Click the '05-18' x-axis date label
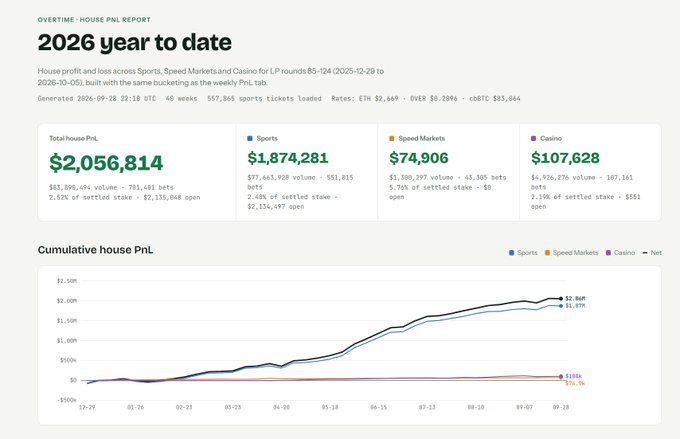The height and width of the screenshot is (439, 680). pyautogui.click(x=330, y=407)
